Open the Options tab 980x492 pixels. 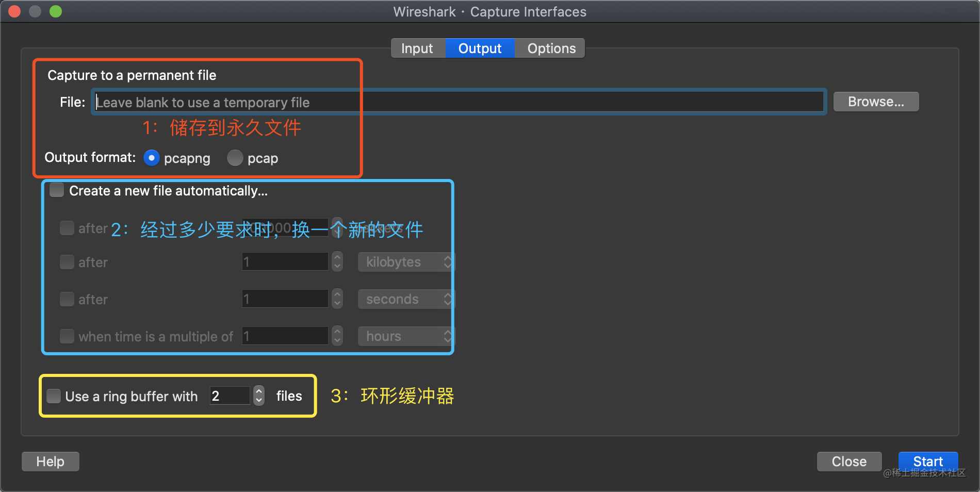(550, 48)
